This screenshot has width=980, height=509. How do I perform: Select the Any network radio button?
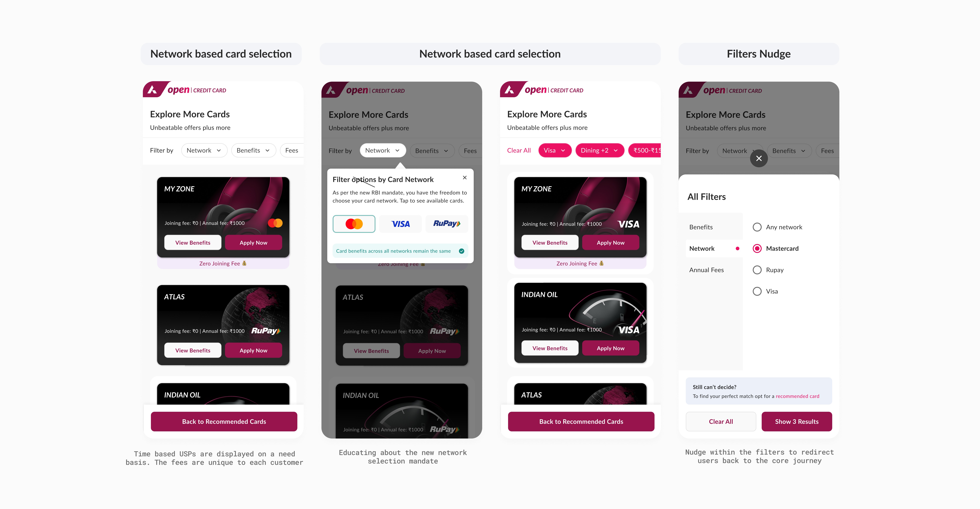[x=757, y=227]
